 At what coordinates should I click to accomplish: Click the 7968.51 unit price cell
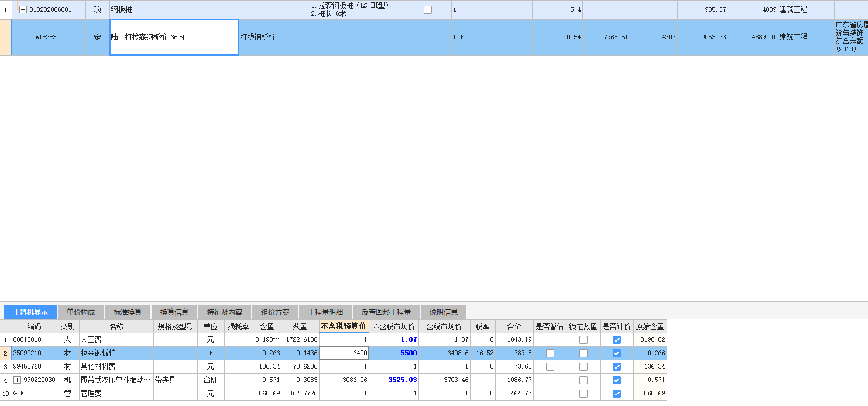click(606, 37)
